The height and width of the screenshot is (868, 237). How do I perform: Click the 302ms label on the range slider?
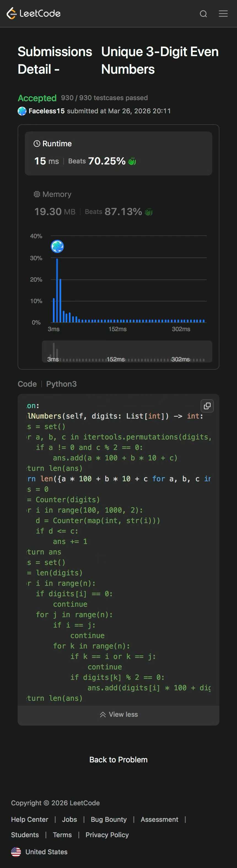pyautogui.click(x=180, y=359)
